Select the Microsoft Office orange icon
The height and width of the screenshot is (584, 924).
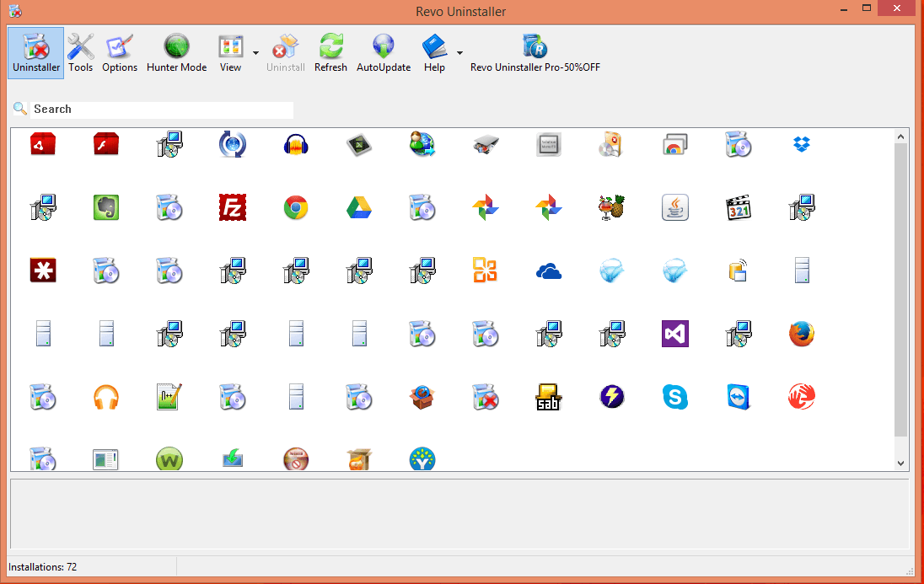(x=486, y=271)
